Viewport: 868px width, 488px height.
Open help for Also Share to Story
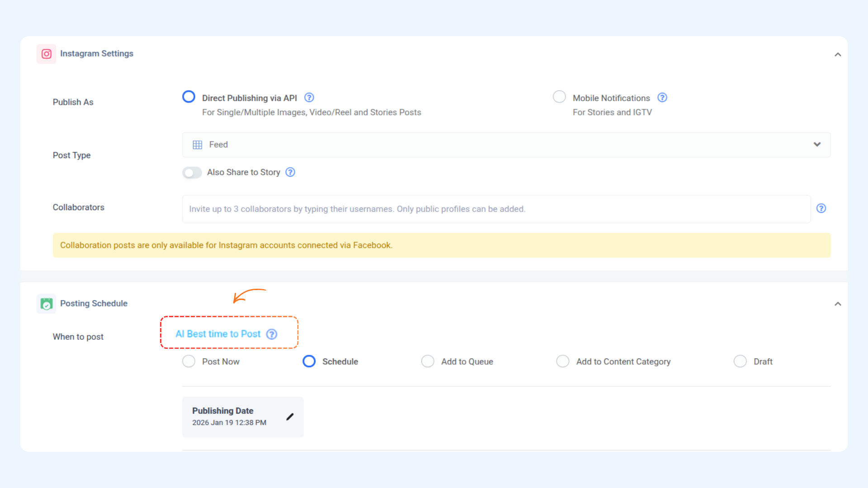tap(290, 172)
